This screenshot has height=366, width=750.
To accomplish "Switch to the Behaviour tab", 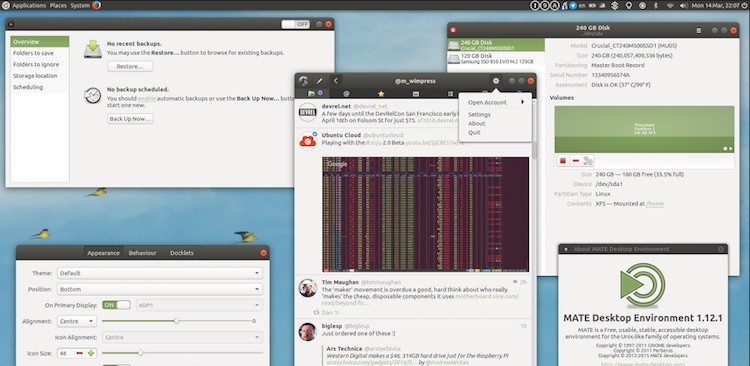I will [x=143, y=253].
